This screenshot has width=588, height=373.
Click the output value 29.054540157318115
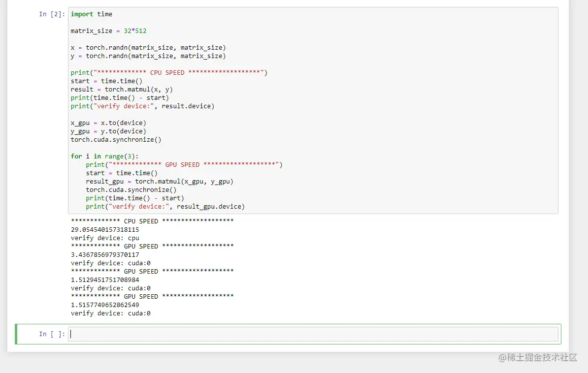(x=105, y=229)
